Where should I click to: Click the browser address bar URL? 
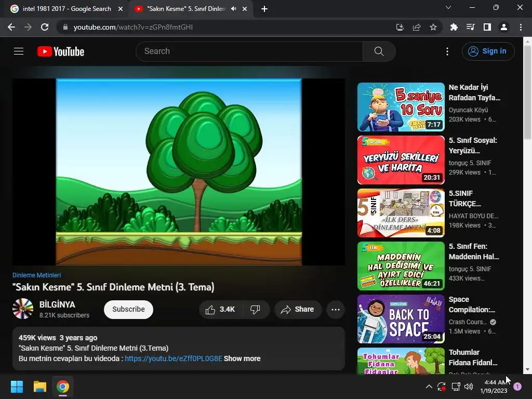pyautogui.click(x=133, y=27)
